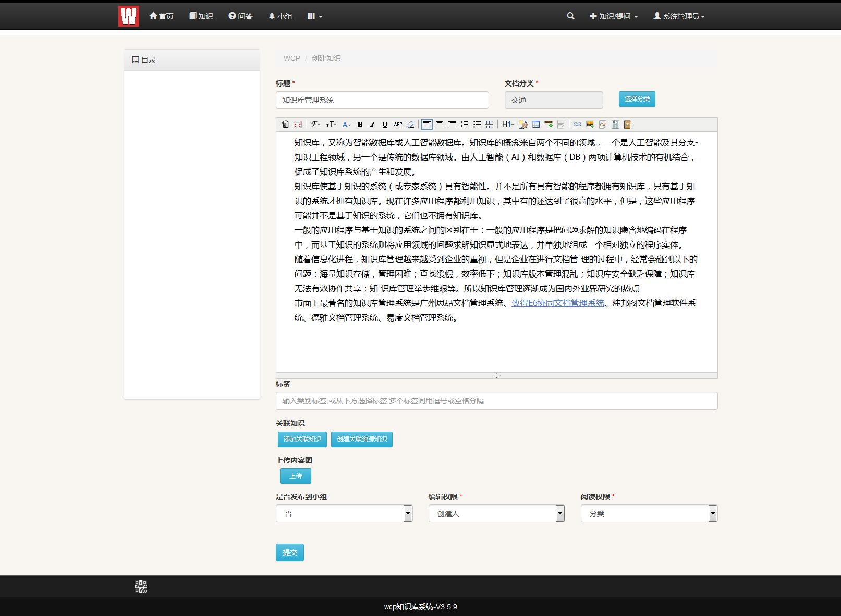This screenshot has width=841, height=616.
Task: Click the 创建关联资源知识 button
Action: [362, 439]
